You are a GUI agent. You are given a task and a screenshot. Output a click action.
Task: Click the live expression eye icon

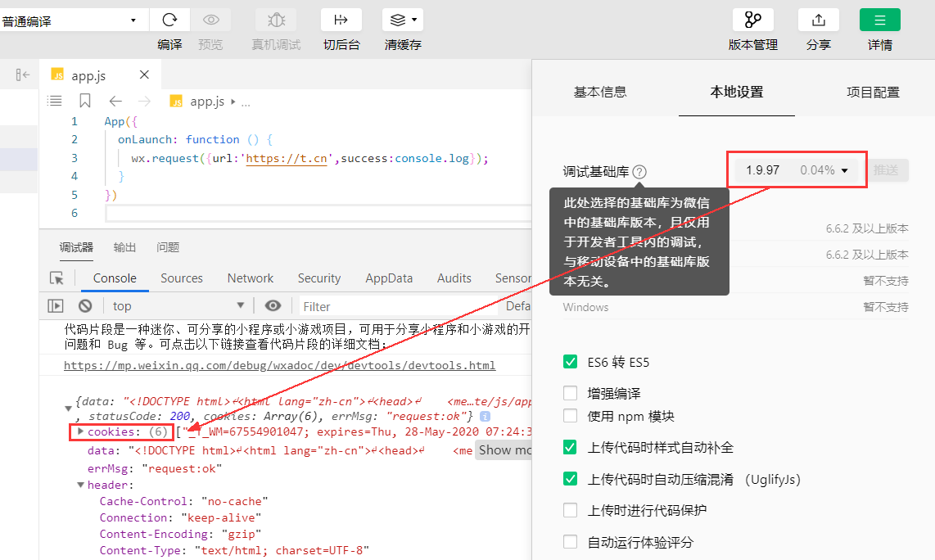[273, 306]
